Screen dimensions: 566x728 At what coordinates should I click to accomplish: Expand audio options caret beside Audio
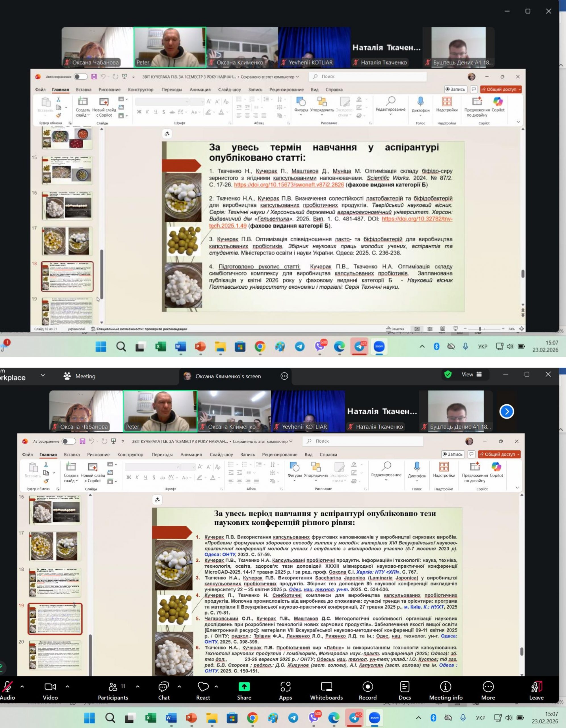click(22, 687)
